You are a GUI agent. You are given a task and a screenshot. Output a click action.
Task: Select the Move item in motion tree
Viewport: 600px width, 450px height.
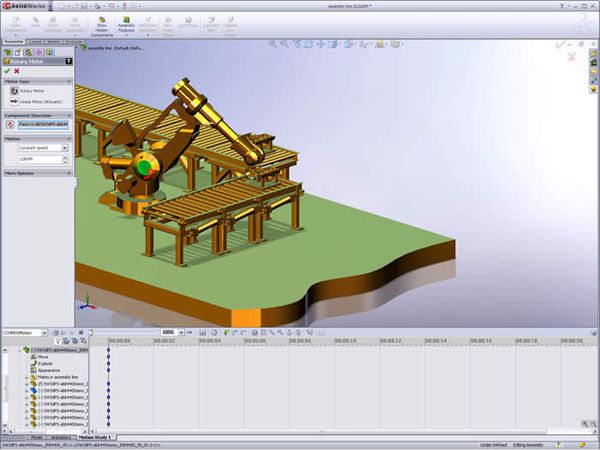tap(43, 357)
